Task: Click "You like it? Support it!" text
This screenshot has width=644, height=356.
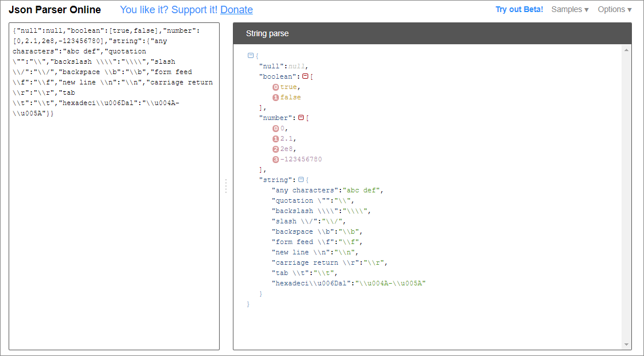Action: 169,10
